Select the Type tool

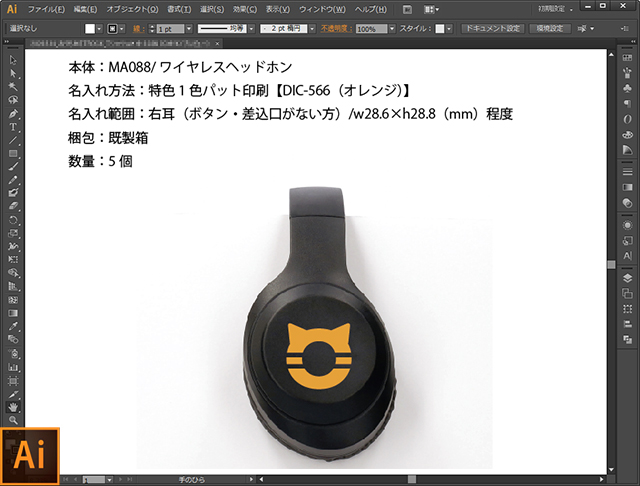pyautogui.click(x=13, y=127)
